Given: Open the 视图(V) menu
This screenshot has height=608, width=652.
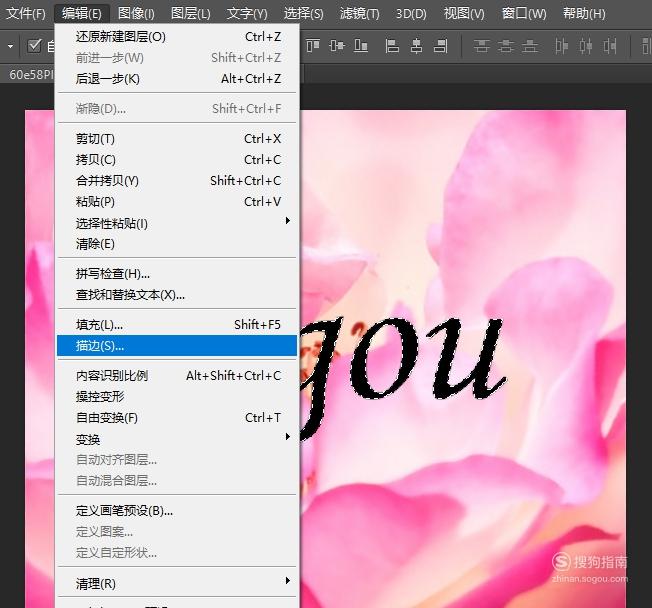Looking at the screenshot, I should (464, 14).
